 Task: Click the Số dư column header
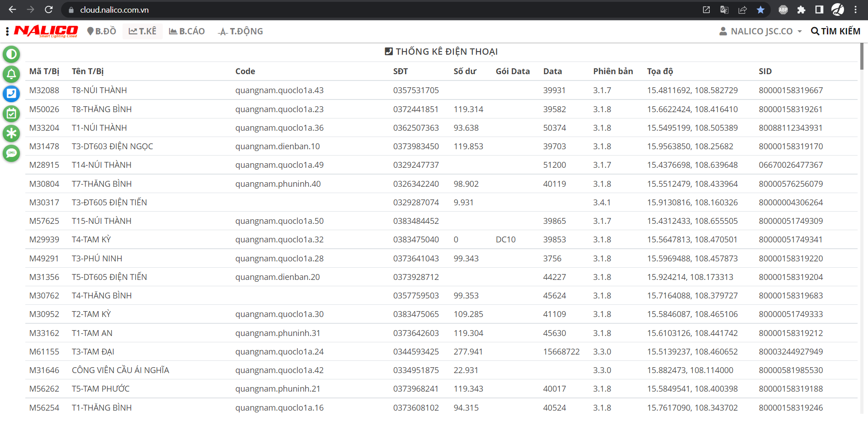coord(465,71)
